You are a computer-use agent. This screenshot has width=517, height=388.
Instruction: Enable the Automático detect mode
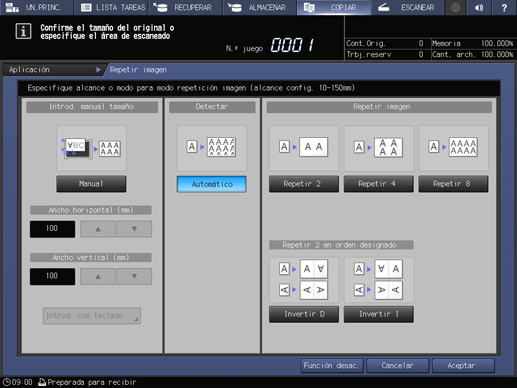point(212,184)
